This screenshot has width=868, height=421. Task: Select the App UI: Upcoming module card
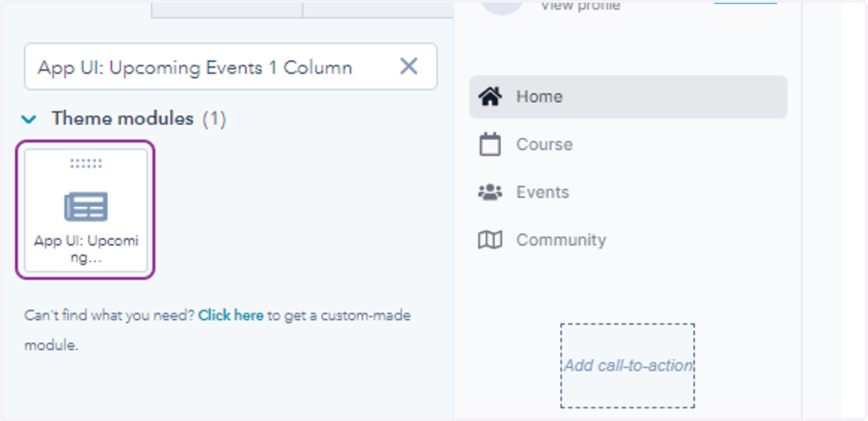[x=86, y=210]
